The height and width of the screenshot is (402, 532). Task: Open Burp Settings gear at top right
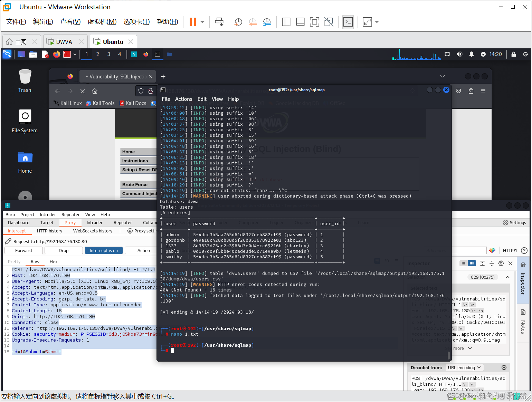pos(514,223)
